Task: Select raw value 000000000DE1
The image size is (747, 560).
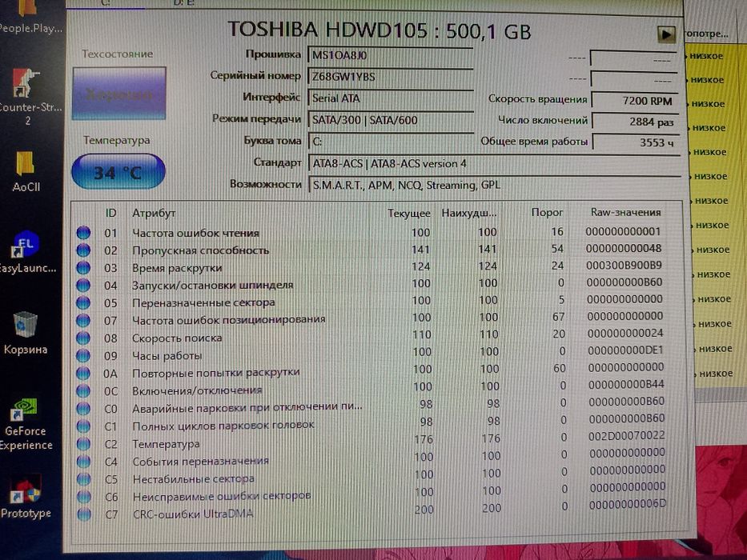Action: (625, 350)
